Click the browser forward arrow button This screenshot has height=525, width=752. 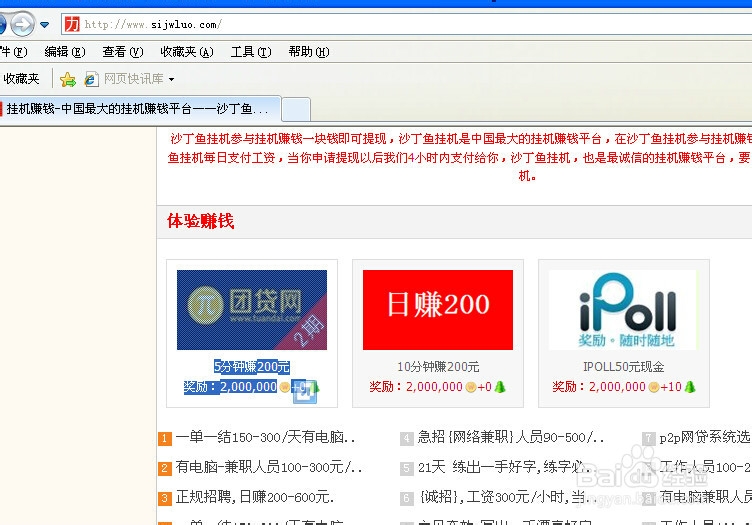click(x=23, y=24)
